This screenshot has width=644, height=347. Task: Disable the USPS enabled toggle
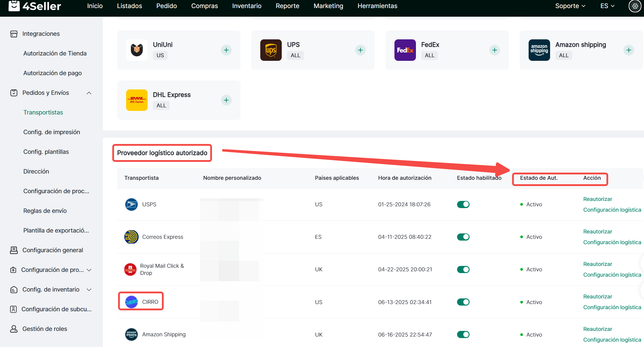(x=463, y=205)
